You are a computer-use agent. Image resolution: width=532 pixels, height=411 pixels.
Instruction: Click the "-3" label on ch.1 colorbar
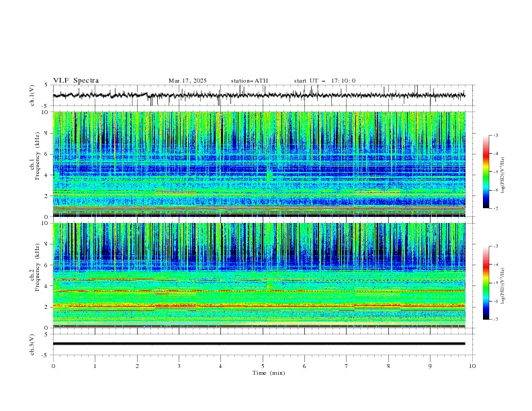click(x=496, y=135)
